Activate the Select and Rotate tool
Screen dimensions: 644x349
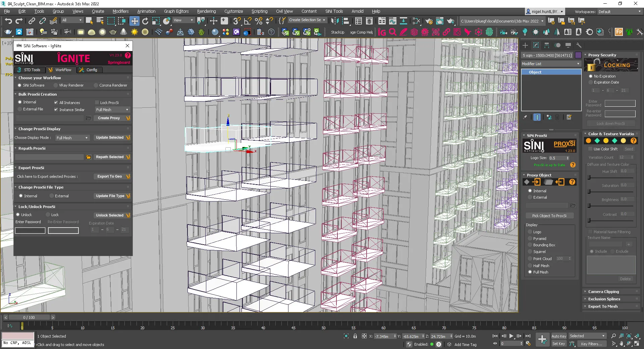tap(145, 21)
